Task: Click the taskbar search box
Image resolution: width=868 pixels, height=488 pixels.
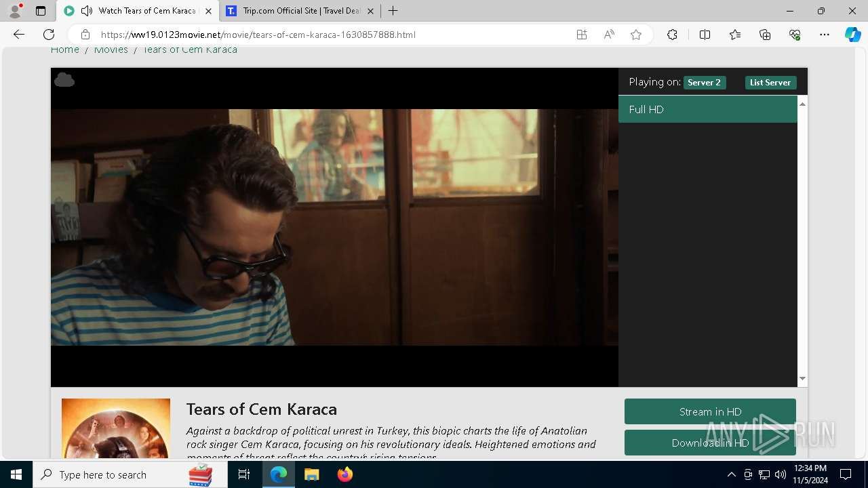Action: (130, 474)
